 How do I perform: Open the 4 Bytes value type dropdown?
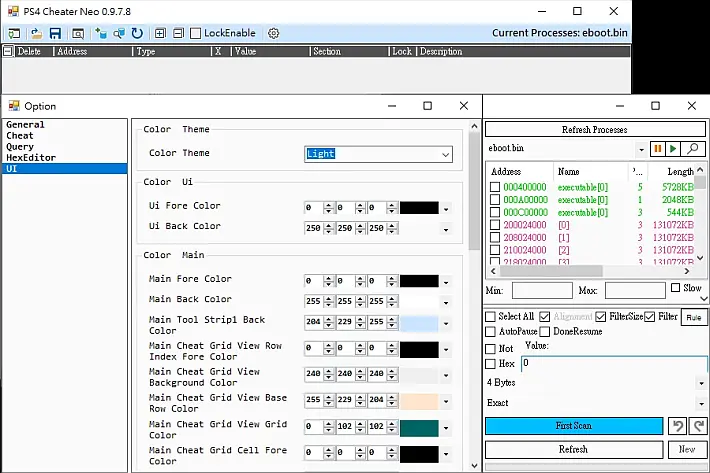(701, 383)
